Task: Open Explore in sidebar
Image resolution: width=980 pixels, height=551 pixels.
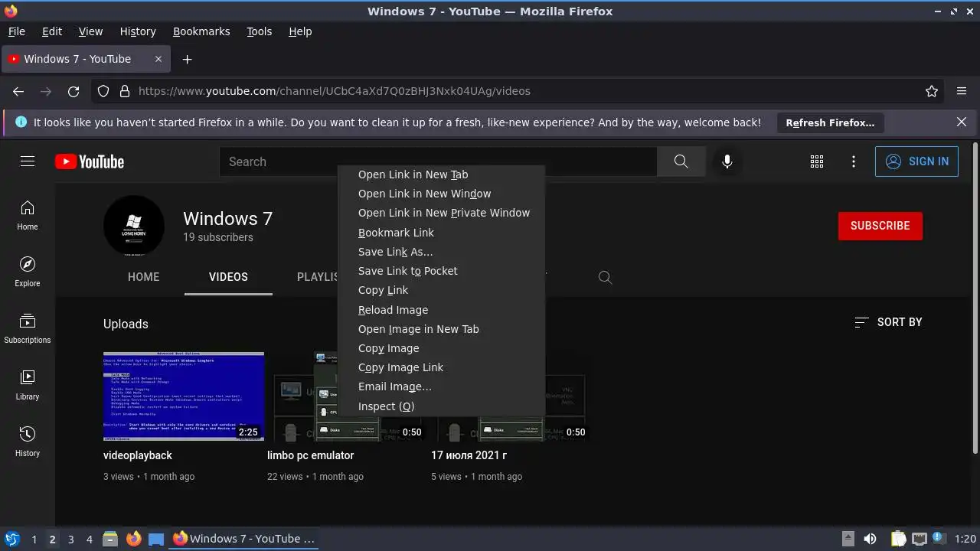Action: [x=28, y=272]
